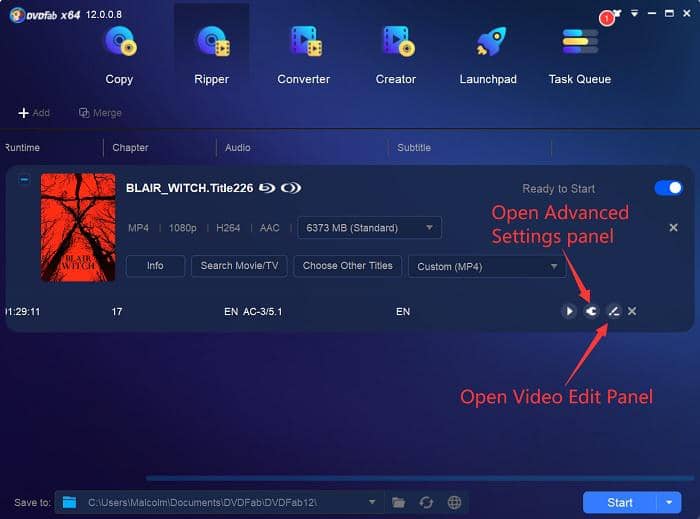Play preview of the title

point(568,311)
